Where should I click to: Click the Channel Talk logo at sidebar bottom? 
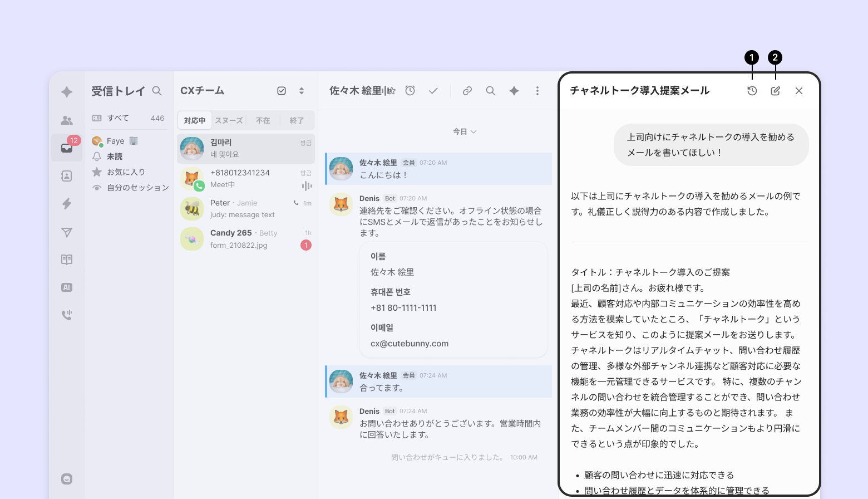coord(67,479)
